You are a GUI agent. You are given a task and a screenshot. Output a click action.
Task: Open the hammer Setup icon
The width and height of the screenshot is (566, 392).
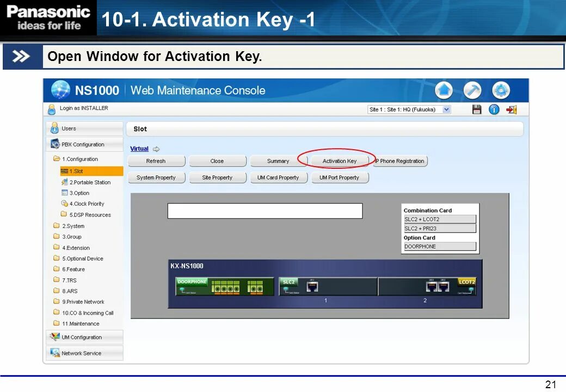pos(472,90)
